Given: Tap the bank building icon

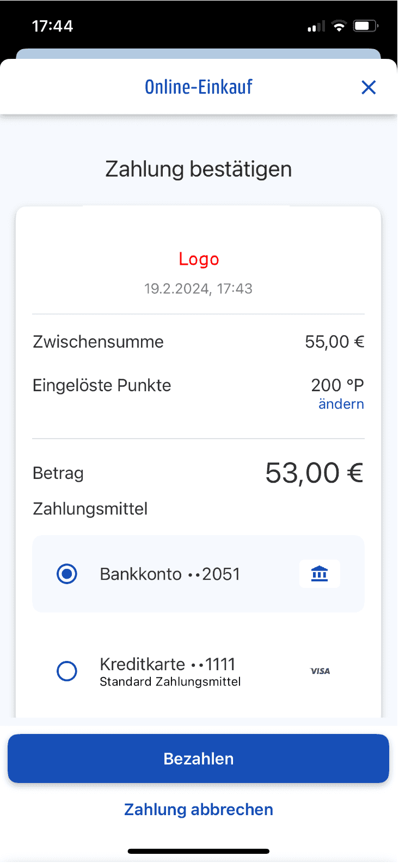Looking at the screenshot, I should click(x=320, y=574).
